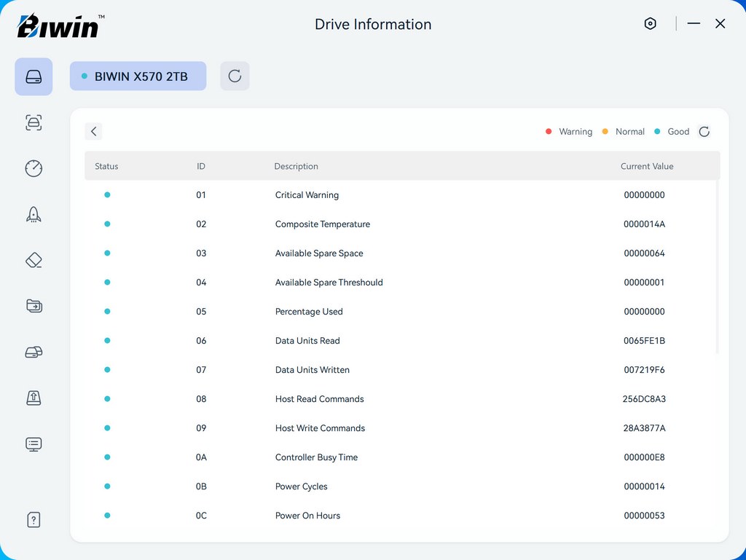Click the Status column header

(106, 166)
